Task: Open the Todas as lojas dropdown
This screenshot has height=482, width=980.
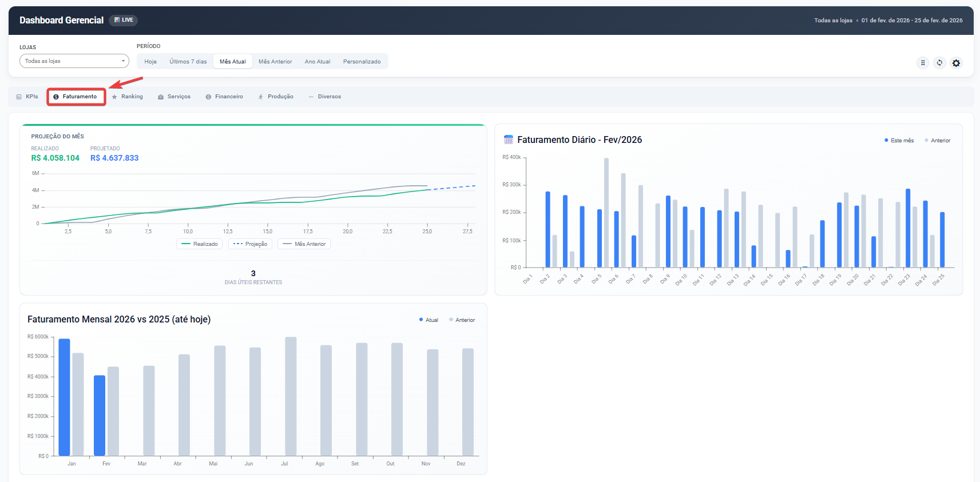Action: pos(74,61)
